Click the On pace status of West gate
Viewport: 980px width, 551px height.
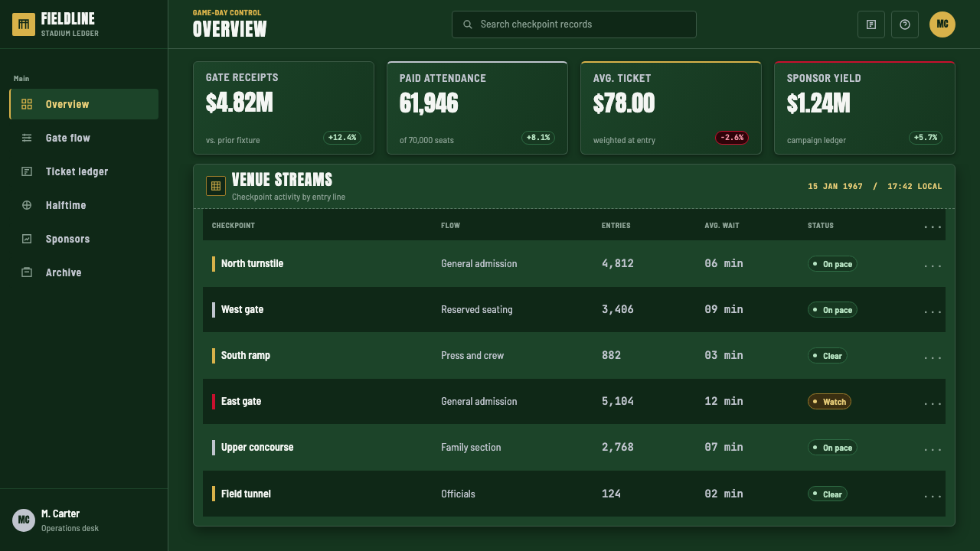[832, 310]
